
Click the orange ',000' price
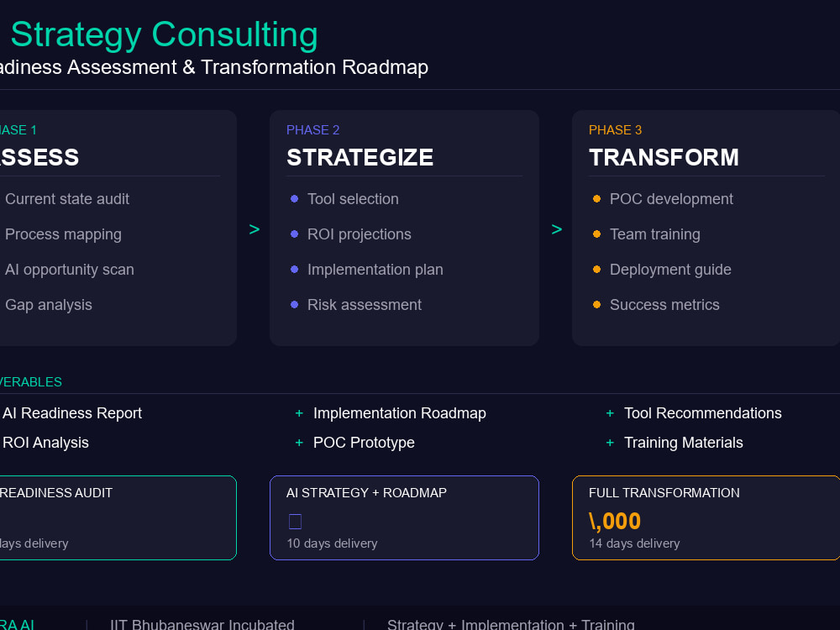(x=615, y=522)
